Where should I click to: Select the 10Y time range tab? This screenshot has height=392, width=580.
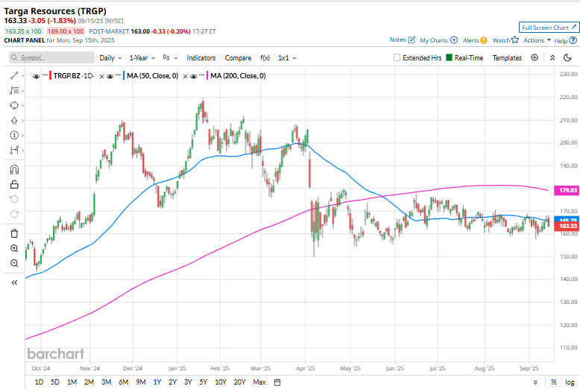[221, 382]
